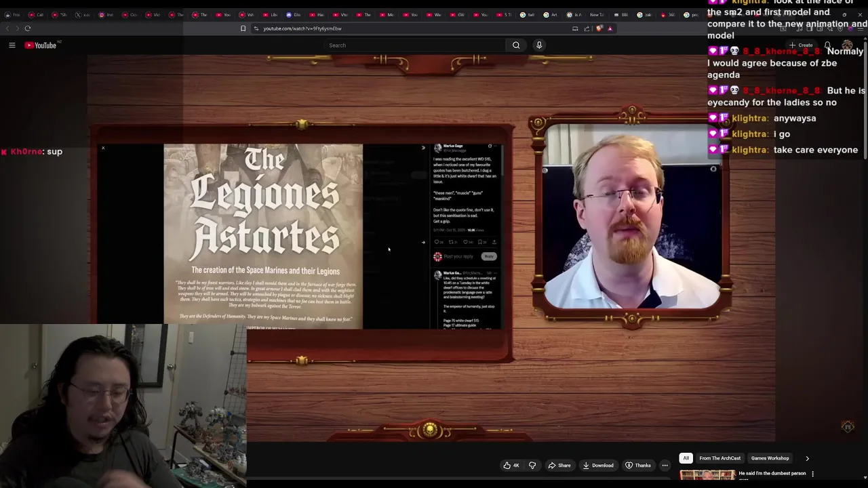Click the Legiones Astartes image in the video
This screenshot has width=868, height=488.
(x=263, y=236)
